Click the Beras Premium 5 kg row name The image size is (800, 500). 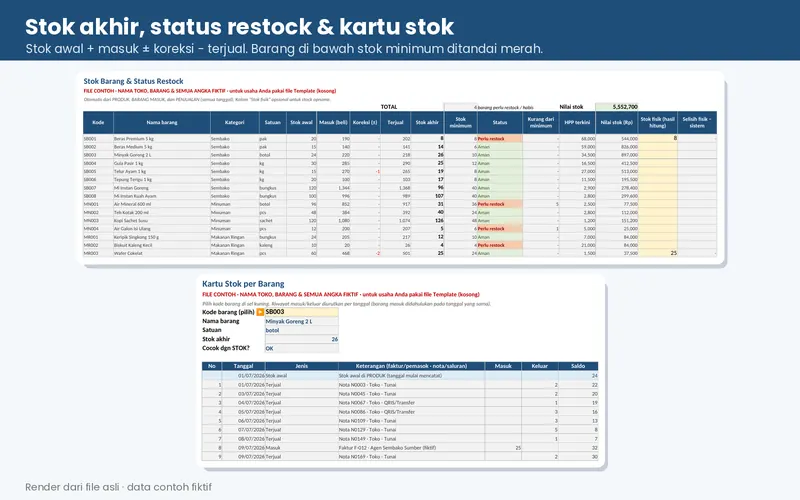[134, 139]
